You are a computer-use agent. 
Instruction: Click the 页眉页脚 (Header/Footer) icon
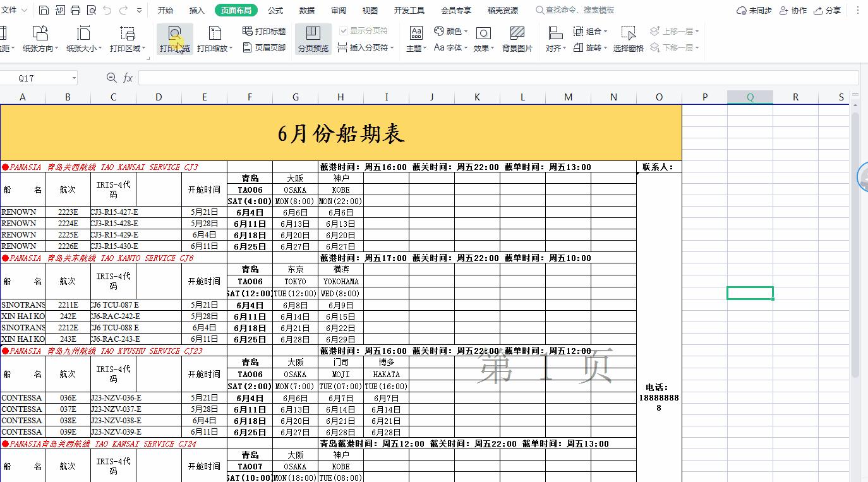(x=263, y=47)
